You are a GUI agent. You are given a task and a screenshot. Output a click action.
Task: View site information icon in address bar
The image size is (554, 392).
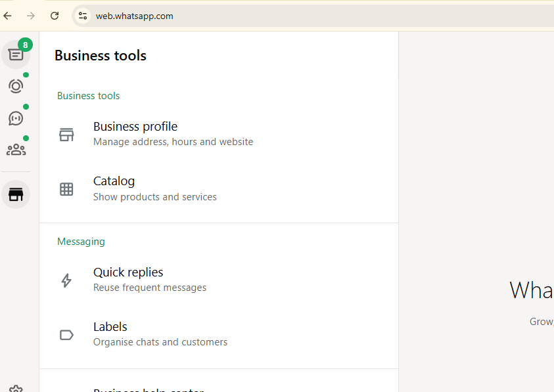(x=83, y=16)
